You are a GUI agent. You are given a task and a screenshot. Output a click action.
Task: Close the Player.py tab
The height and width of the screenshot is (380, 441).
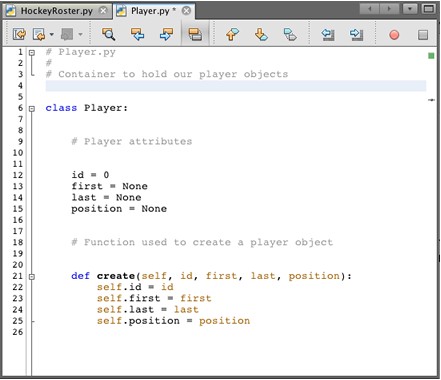click(187, 11)
